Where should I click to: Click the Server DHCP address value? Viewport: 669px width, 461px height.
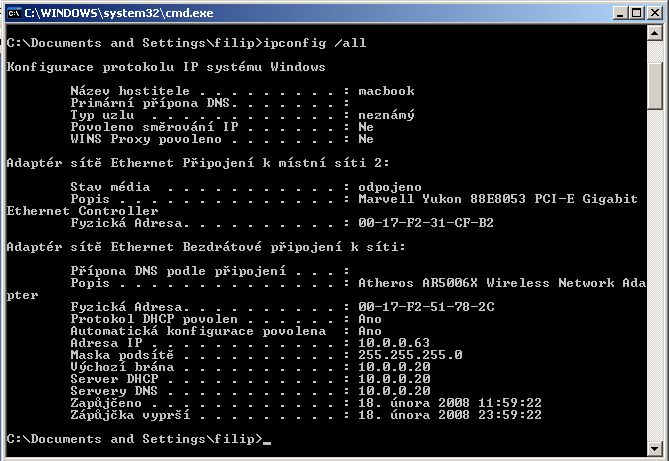(394, 379)
